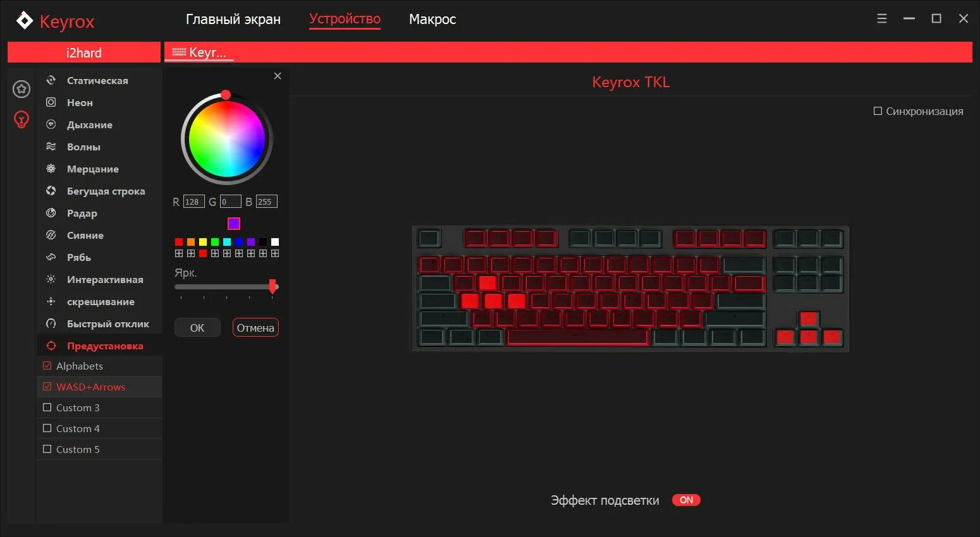
Task: Open the hamburger menu icon
Action: pos(882,18)
